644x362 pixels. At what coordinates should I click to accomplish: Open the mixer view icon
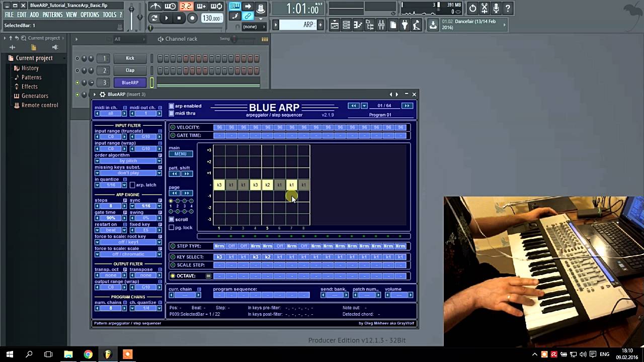coord(381,25)
